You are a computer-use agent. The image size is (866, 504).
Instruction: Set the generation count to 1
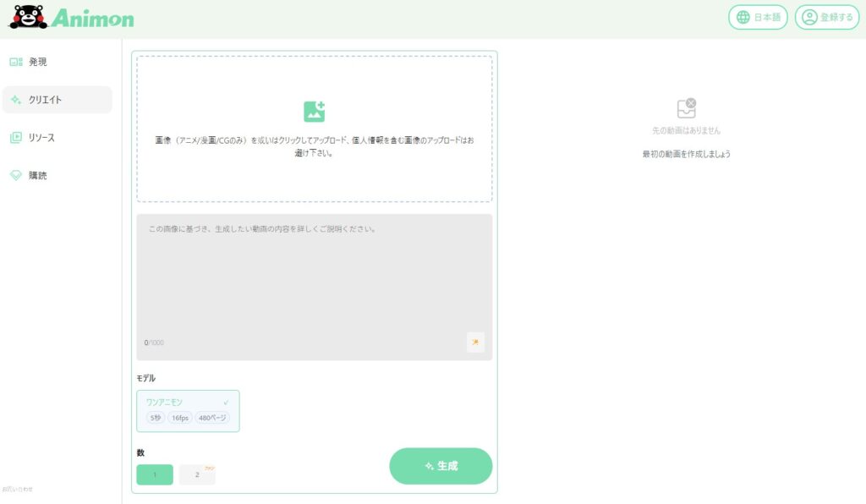[155, 475]
